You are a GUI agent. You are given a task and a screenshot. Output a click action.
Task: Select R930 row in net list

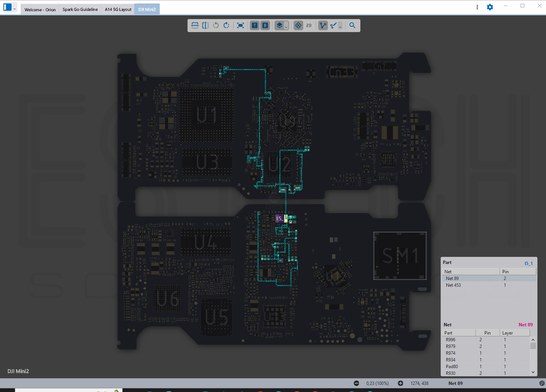pos(486,373)
